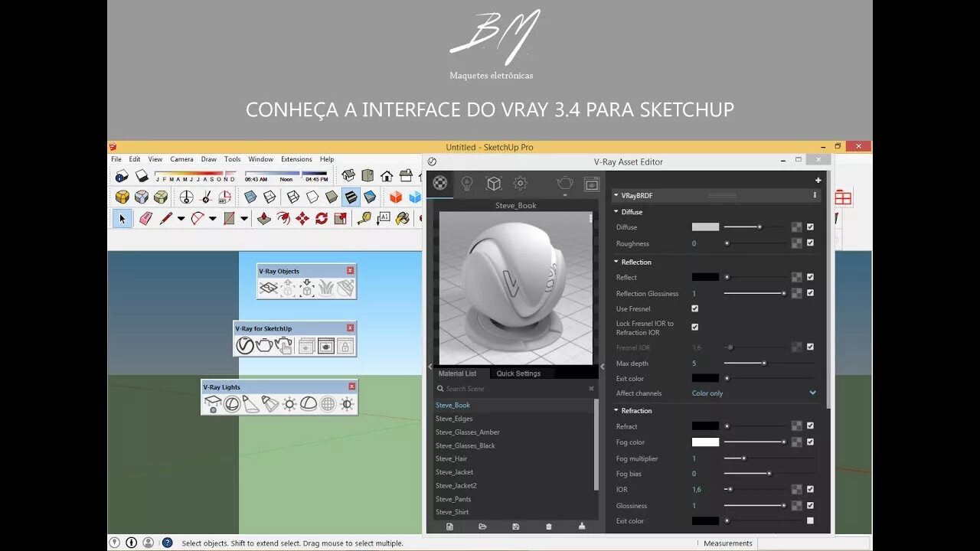This screenshot has width=980, height=551.
Task: Collapse the Reflection section
Action: (x=616, y=262)
